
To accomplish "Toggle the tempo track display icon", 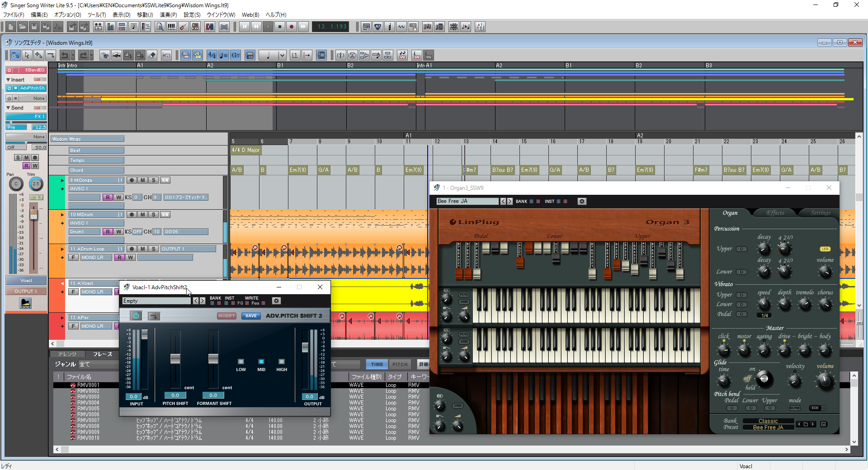I will coord(223,55).
